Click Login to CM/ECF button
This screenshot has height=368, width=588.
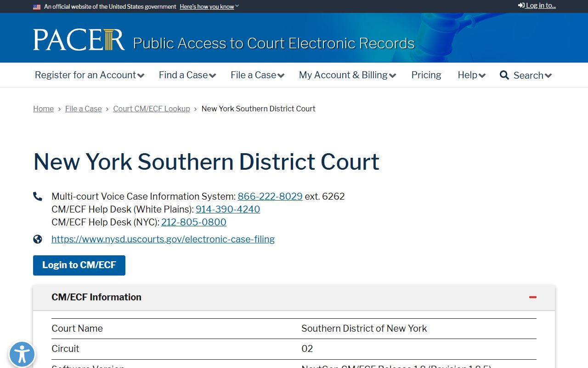[x=79, y=265]
